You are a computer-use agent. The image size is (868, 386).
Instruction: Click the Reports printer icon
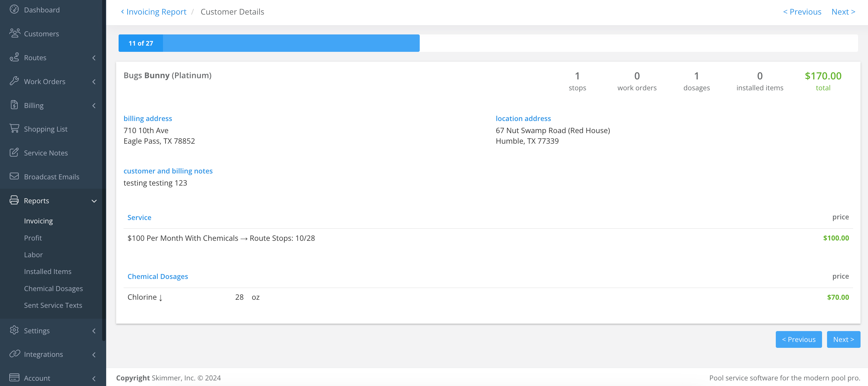[14, 200]
